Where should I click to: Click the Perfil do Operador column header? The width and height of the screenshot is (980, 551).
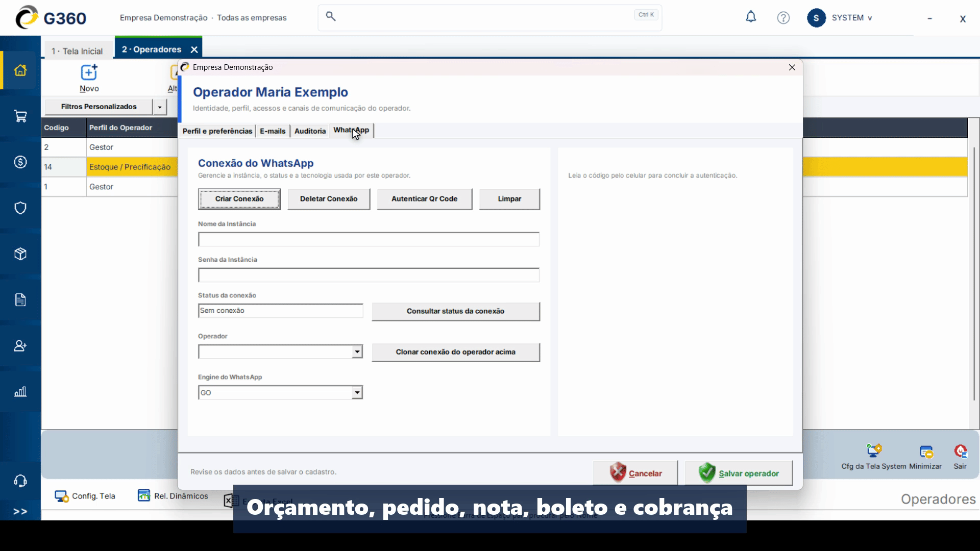tap(132, 128)
